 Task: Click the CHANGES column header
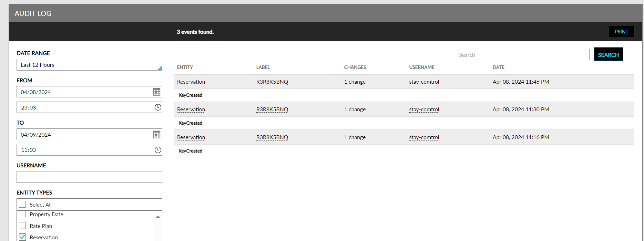(x=355, y=67)
